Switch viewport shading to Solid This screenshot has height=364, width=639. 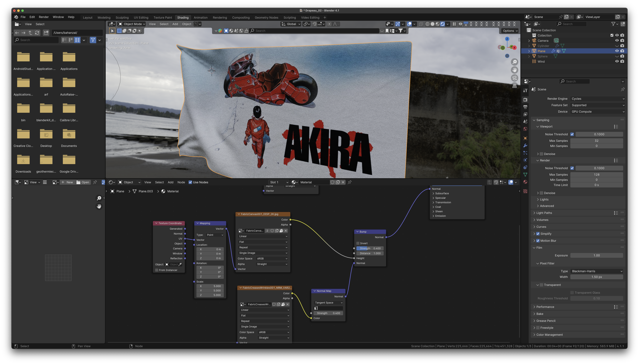pyautogui.click(x=432, y=24)
